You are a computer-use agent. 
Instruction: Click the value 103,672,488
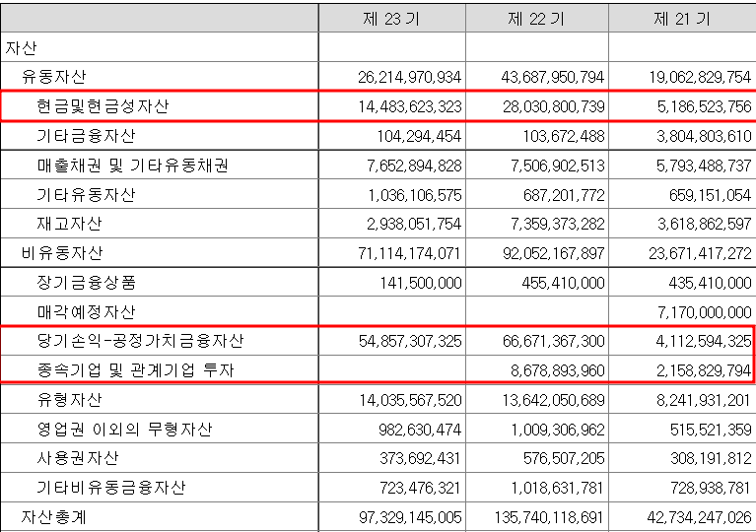tap(564, 136)
